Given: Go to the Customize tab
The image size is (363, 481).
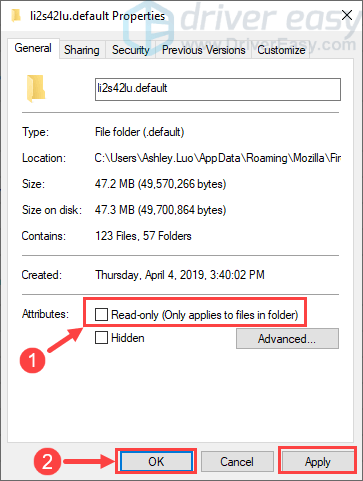Looking at the screenshot, I should (x=281, y=50).
